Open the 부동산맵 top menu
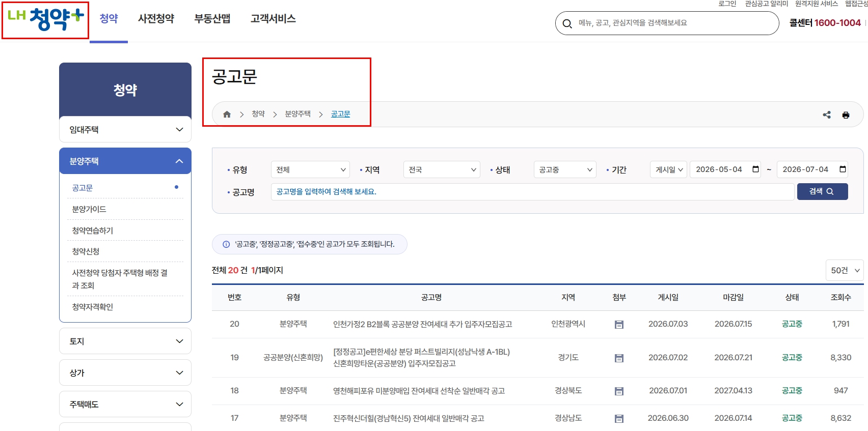Image resolution: width=868 pixels, height=431 pixels. pyautogui.click(x=212, y=19)
